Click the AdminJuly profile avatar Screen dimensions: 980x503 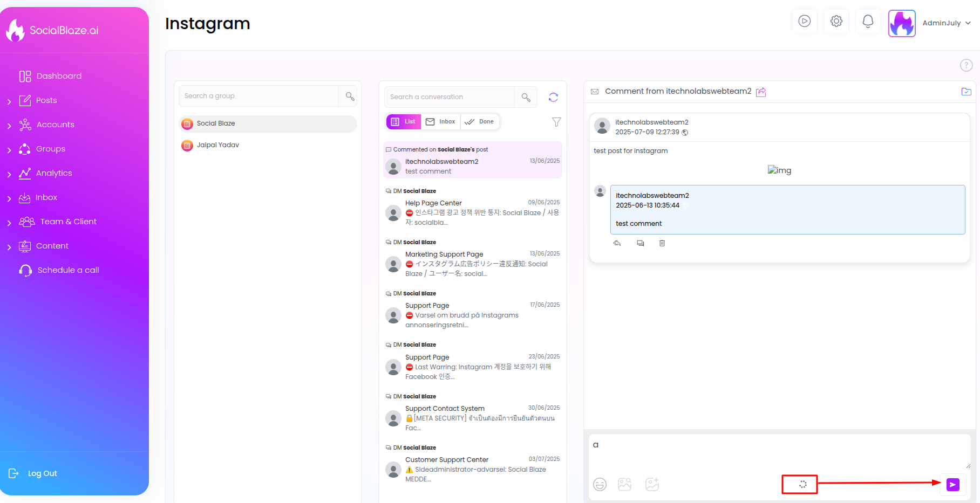(902, 23)
